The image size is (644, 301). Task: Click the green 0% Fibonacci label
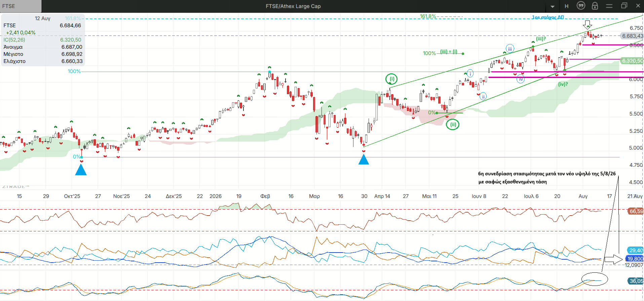431,113
